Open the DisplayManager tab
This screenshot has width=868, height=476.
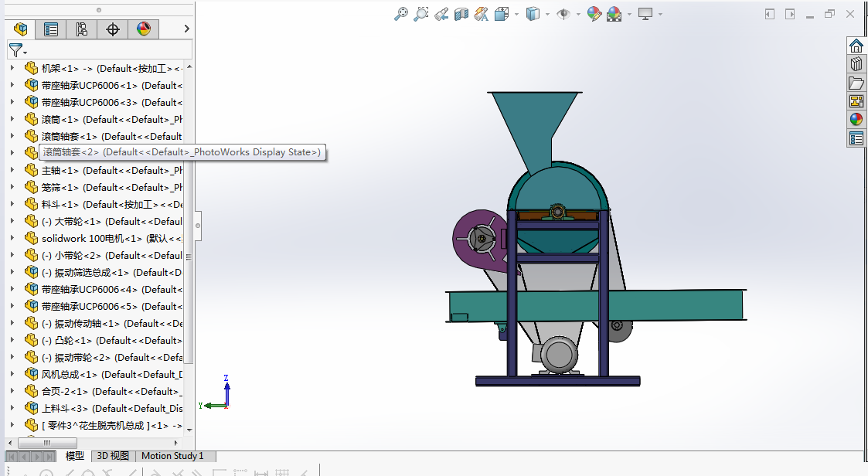pos(143,29)
